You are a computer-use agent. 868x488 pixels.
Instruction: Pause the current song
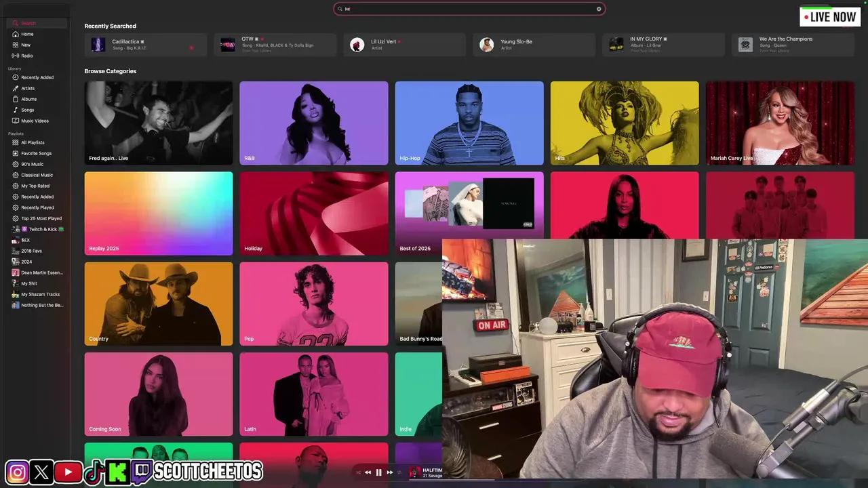pos(378,472)
